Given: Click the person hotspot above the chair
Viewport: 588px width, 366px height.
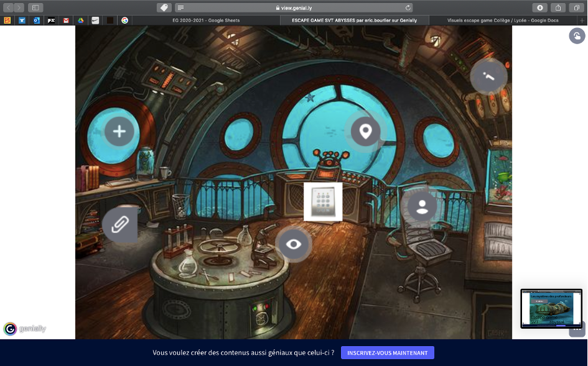Looking at the screenshot, I should (422, 206).
